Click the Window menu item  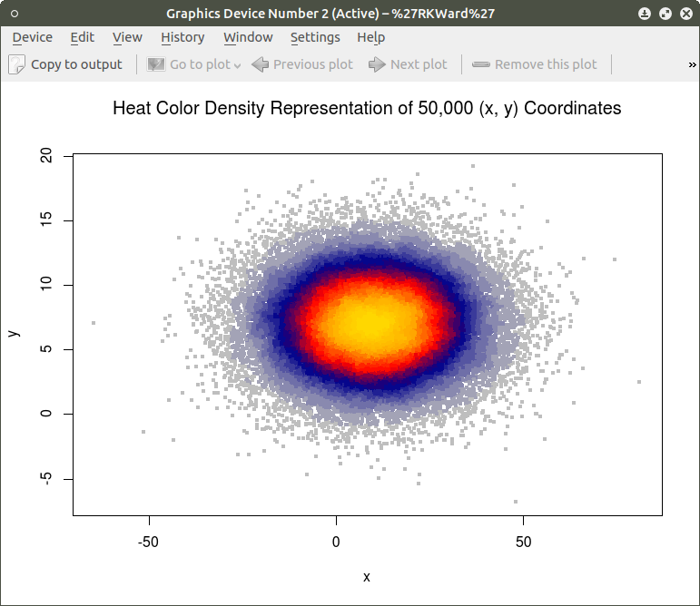pyautogui.click(x=248, y=37)
